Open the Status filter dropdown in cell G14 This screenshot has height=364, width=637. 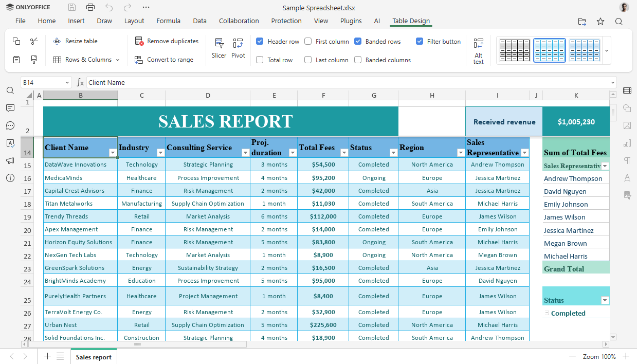pos(393,153)
